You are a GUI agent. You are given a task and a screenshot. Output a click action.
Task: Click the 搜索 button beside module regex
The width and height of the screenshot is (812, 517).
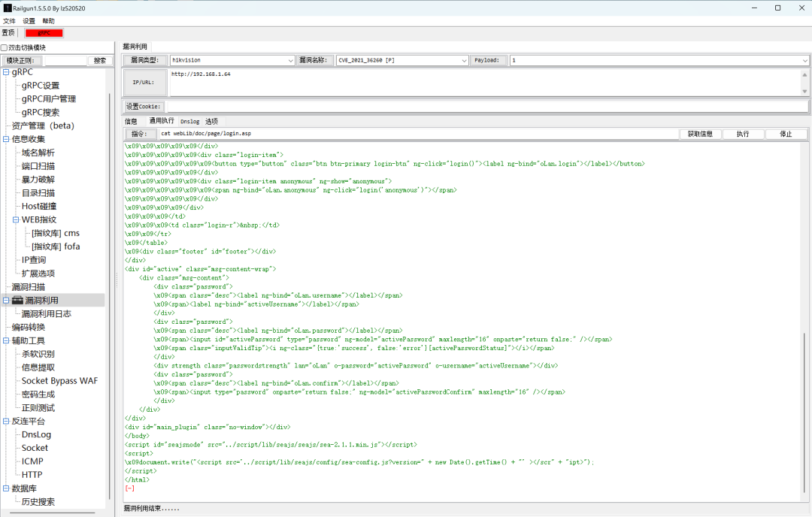100,61
